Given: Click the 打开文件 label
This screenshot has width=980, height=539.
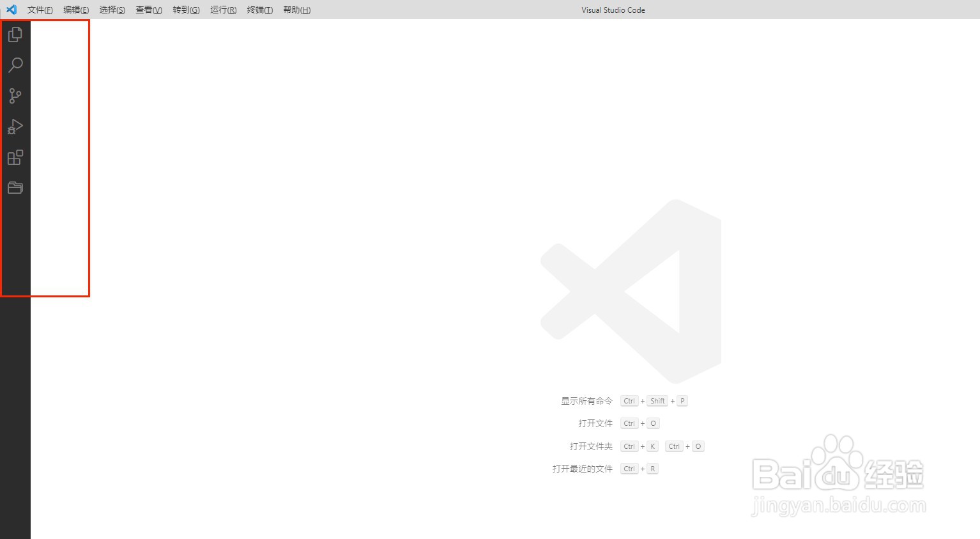Looking at the screenshot, I should 595,423.
